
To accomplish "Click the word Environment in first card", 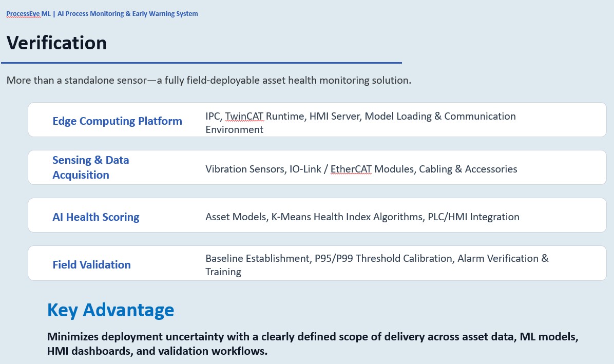I will [x=234, y=129].
